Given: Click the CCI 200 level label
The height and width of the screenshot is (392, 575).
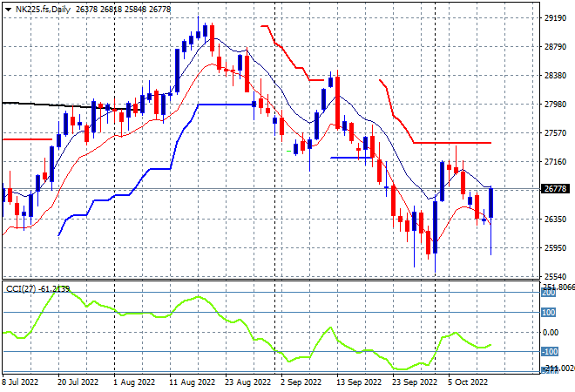Looking at the screenshot, I should 549,293.
